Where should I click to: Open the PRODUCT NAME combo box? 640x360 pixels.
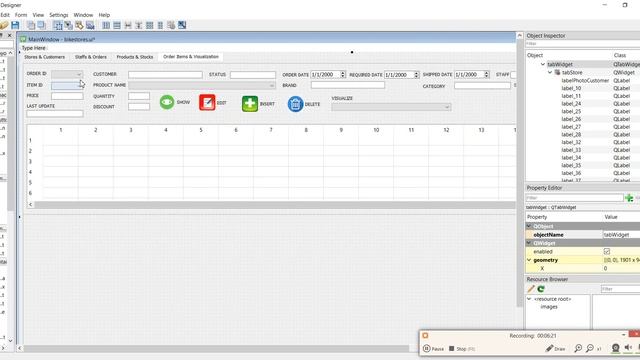tap(202, 85)
